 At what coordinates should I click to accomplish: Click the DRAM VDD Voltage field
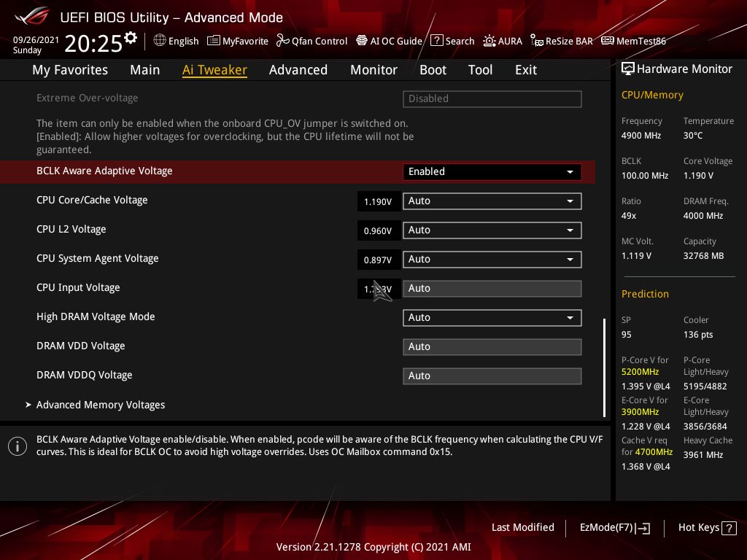point(492,346)
